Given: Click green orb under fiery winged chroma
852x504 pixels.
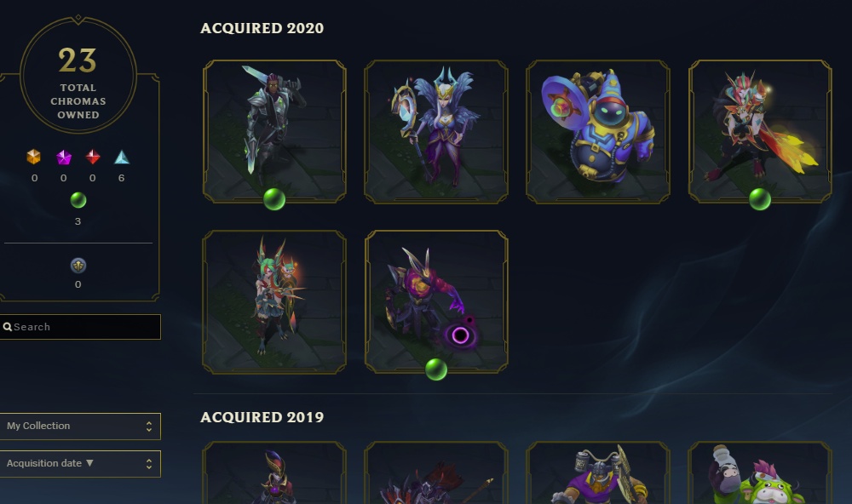Looking at the screenshot, I should coord(760,199).
